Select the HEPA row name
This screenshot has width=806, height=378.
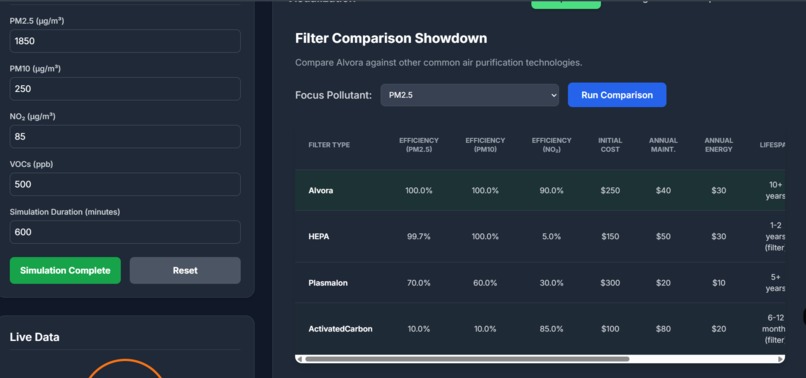(319, 237)
